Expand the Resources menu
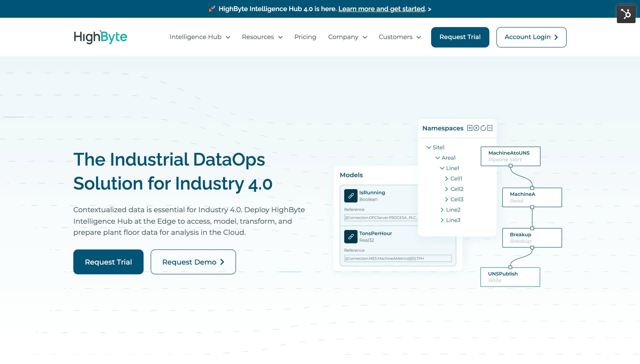 262,37
